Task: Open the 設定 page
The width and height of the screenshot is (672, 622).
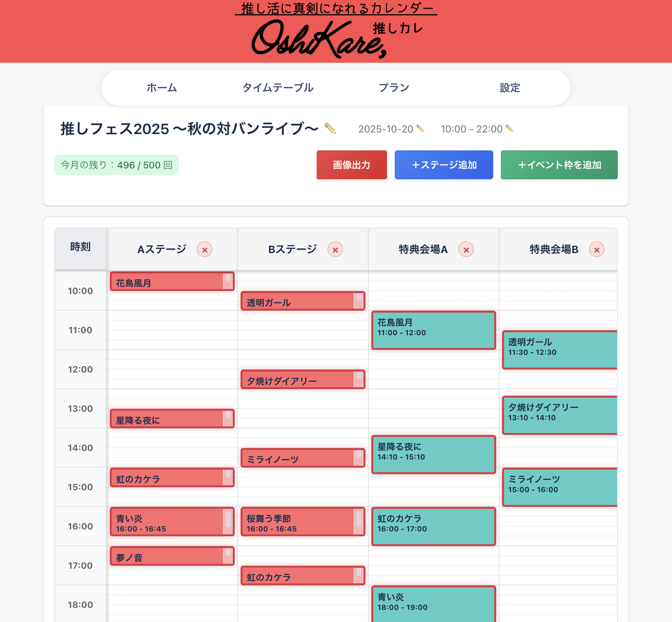Action: (x=510, y=88)
